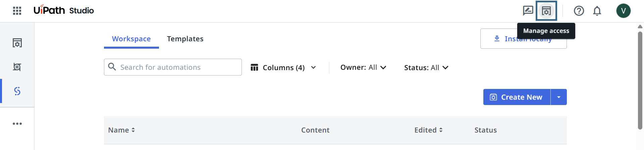Open the Create New dropdown arrow
The image size is (644, 150).
(x=559, y=97)
